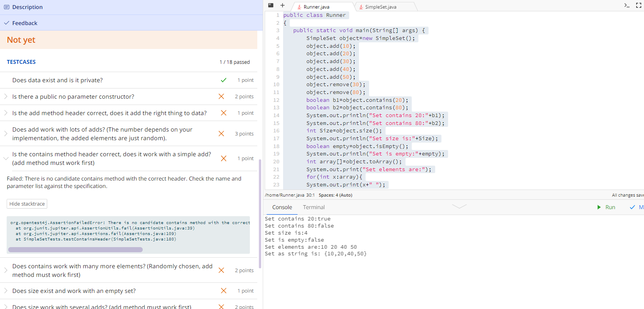
Task: Click the 'SimpleSetTests.testContainsHeader' stacktrace line
Action: coord(96,239)
